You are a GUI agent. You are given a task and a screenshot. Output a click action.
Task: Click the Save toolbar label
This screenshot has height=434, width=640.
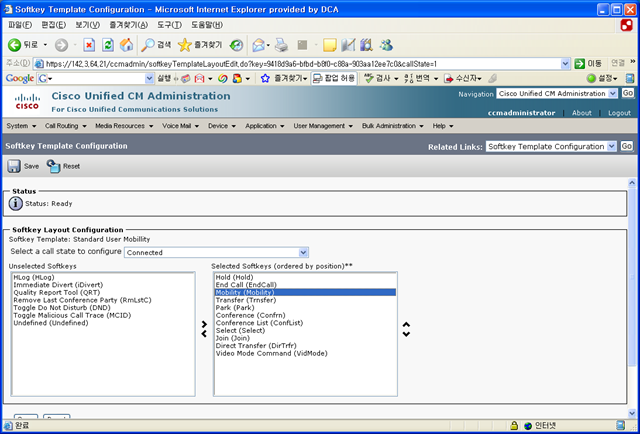31,166
